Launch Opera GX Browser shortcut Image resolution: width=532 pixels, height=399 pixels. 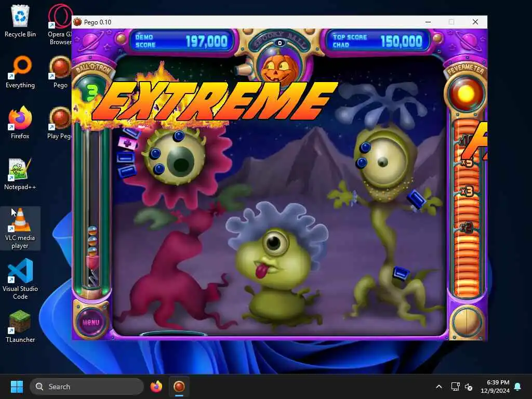(x=60, y=24)
